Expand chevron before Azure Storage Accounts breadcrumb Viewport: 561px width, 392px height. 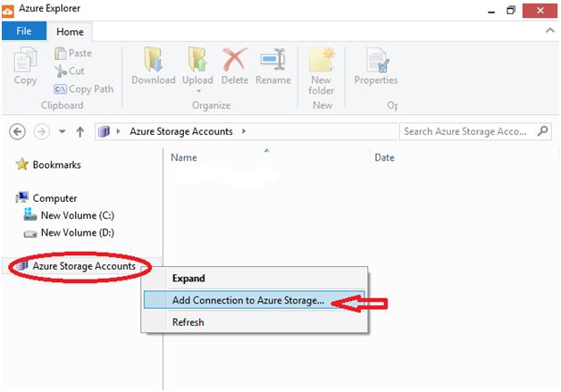118,131
